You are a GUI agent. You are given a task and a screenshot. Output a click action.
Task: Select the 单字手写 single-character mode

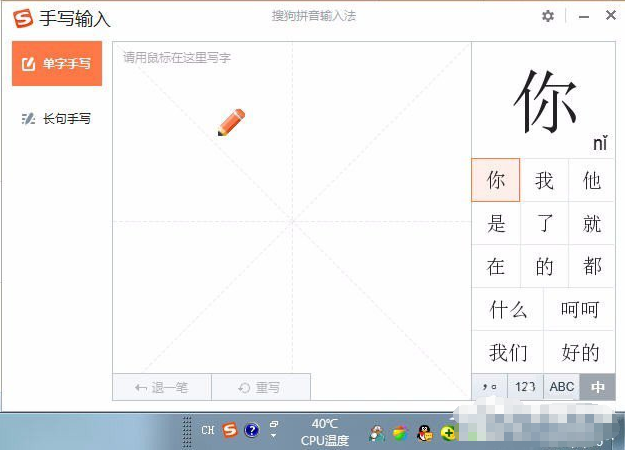click(x=57, y=63)
